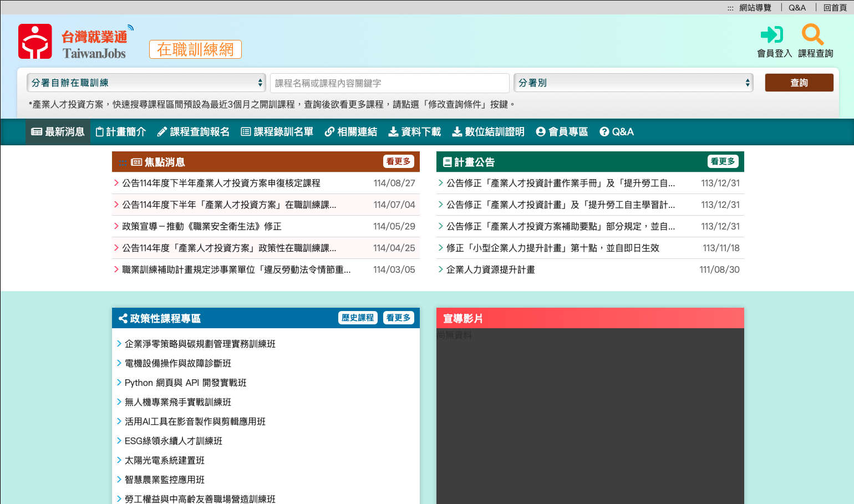Screen dimensions: 854x504
Task: Go to 會員專區 member area
Action: 562,132
